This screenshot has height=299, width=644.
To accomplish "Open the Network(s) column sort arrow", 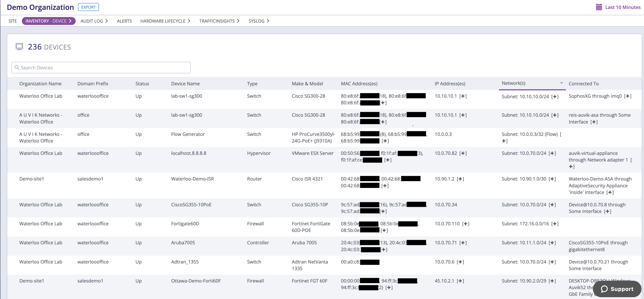I will pos(561,83).
